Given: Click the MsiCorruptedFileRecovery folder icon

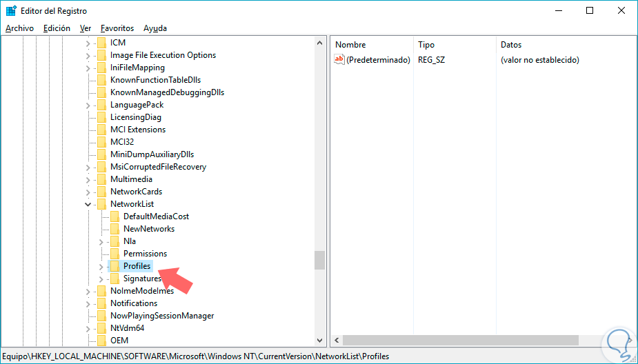Looking at the screenshot, I should [101, 167].
